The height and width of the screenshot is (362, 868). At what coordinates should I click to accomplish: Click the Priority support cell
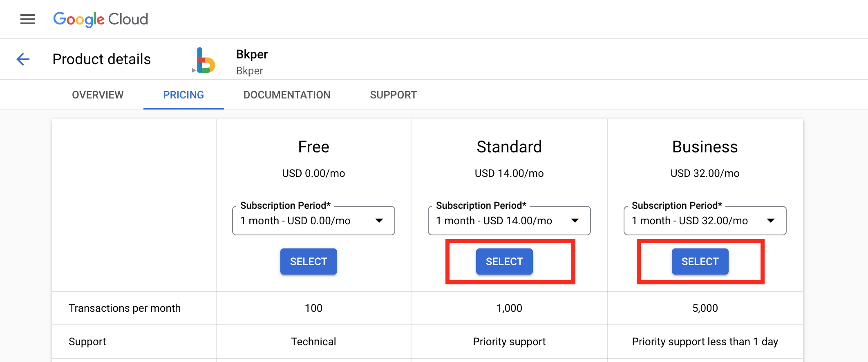point(509,342)
